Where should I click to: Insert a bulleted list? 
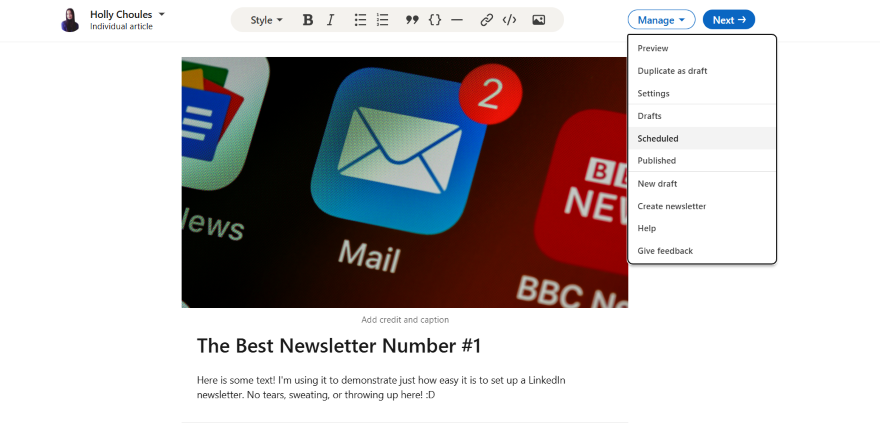(x=360, y=20)
